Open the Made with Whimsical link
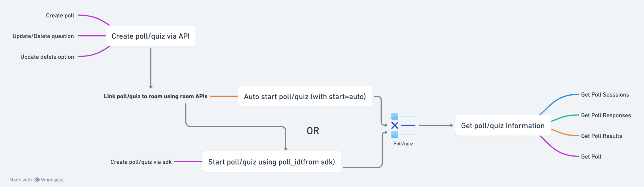The width and height of the screenshot is (644, 187). pos(37,180)
